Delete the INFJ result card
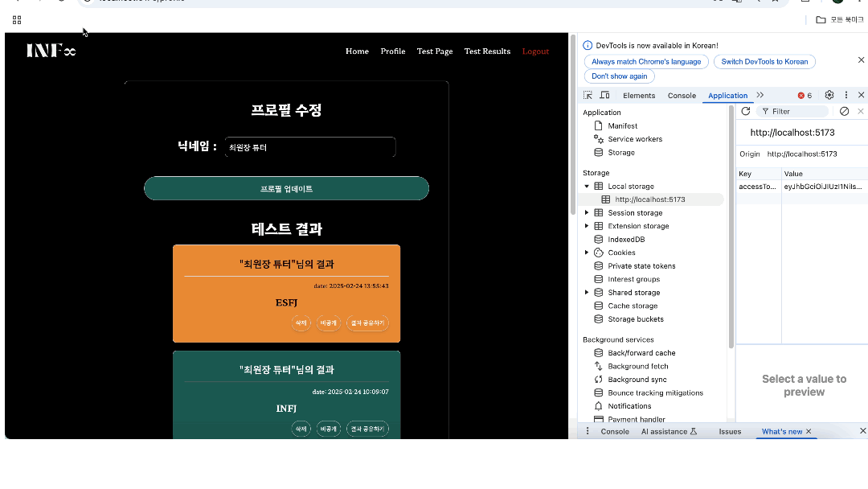The height and width of the screenshot is (489, 868). coord(301,429)
